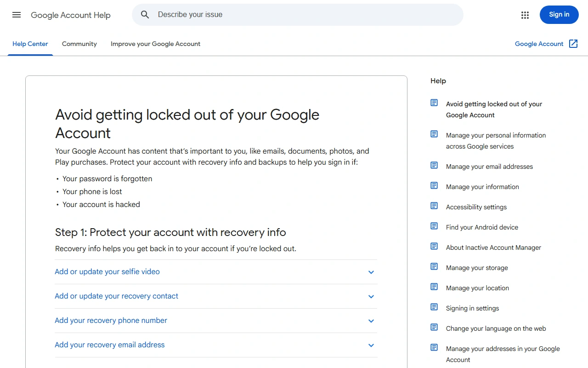This screenshot has height=368, width=588.
Task: Focus the Describe your issue search field
Action: (298, 15)
